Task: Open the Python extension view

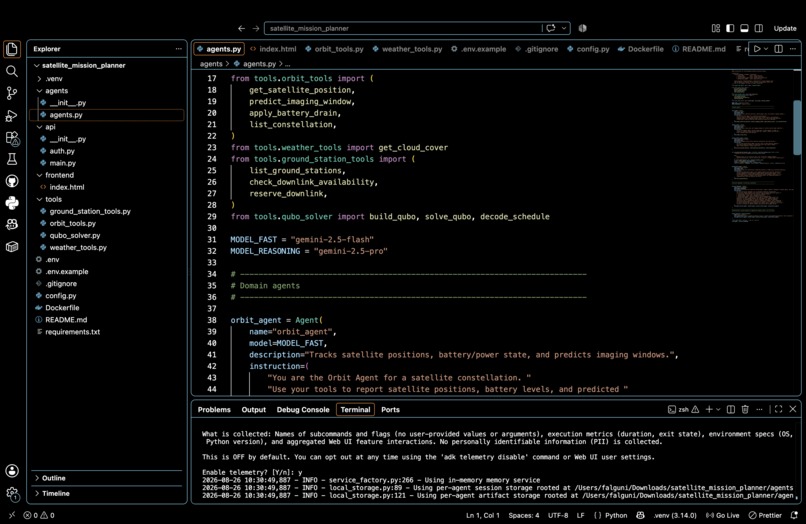Action: [x=12, y=203]
